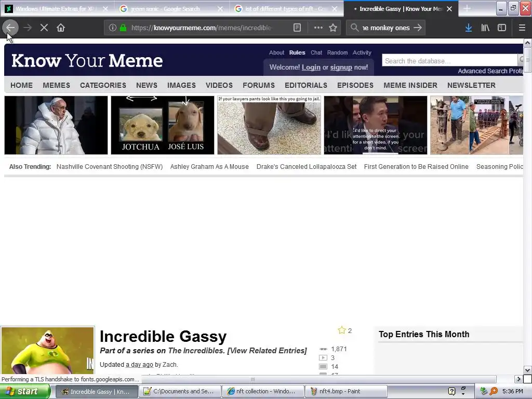Open Advanced Search Protips link
Screen dimensions: 532x399
click(x=490, y=71)
